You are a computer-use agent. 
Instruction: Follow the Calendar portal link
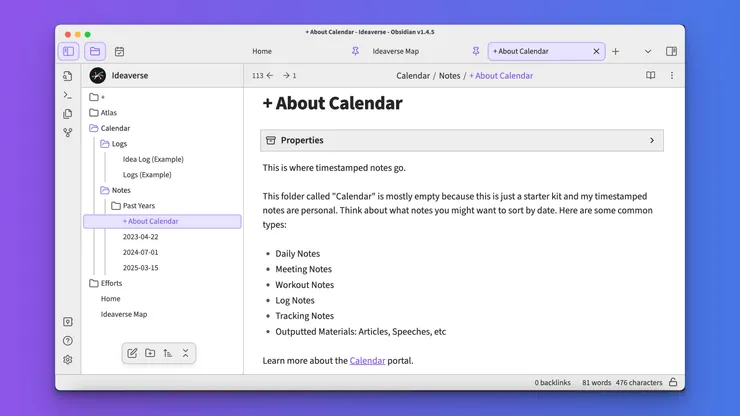(x=367, y=360)
